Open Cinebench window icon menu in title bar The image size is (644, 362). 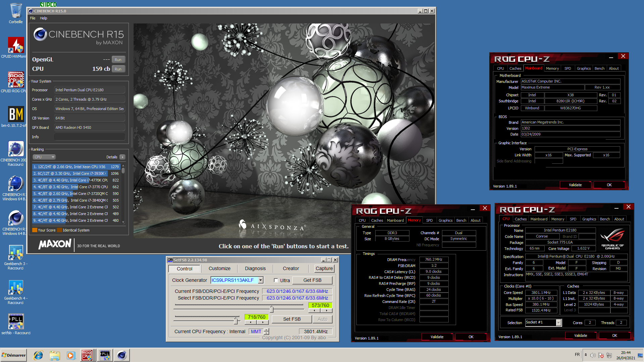coord(31,11)
